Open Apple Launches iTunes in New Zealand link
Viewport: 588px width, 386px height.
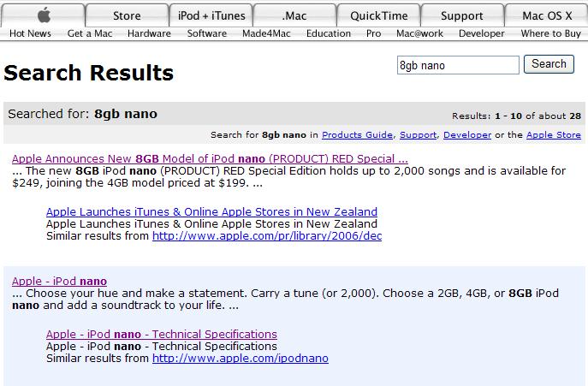tap(211, 212)
